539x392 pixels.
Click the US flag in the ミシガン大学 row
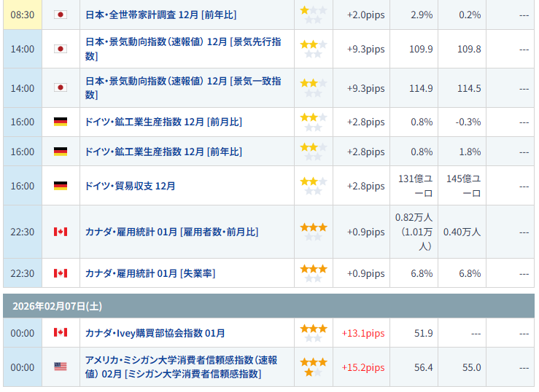point(61,367)
